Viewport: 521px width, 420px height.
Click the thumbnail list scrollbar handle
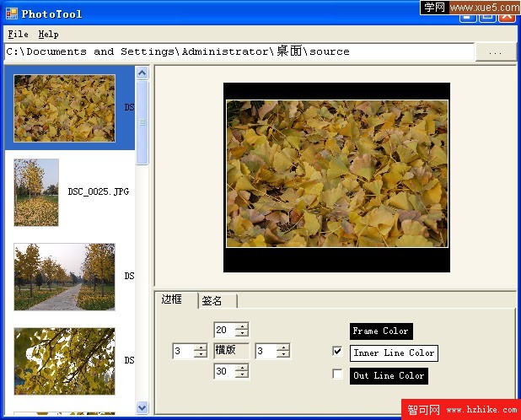[142, 122]
